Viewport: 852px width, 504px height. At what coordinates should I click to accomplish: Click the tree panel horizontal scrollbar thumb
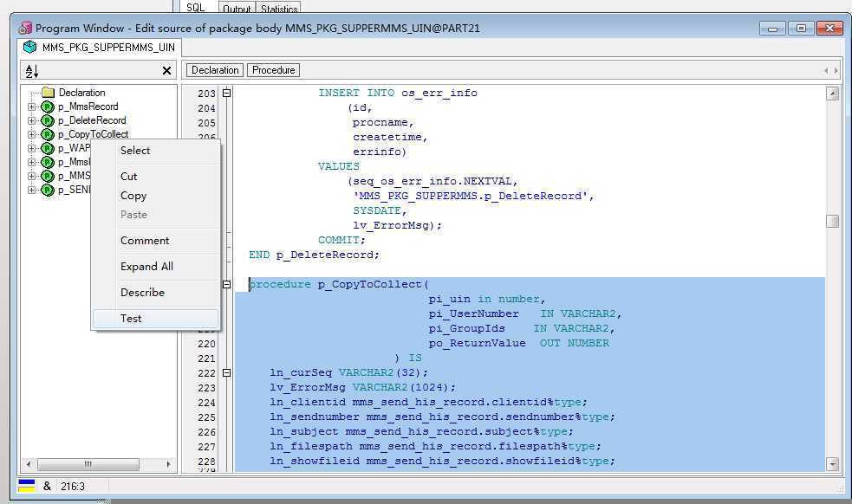(x=88, y=464)
